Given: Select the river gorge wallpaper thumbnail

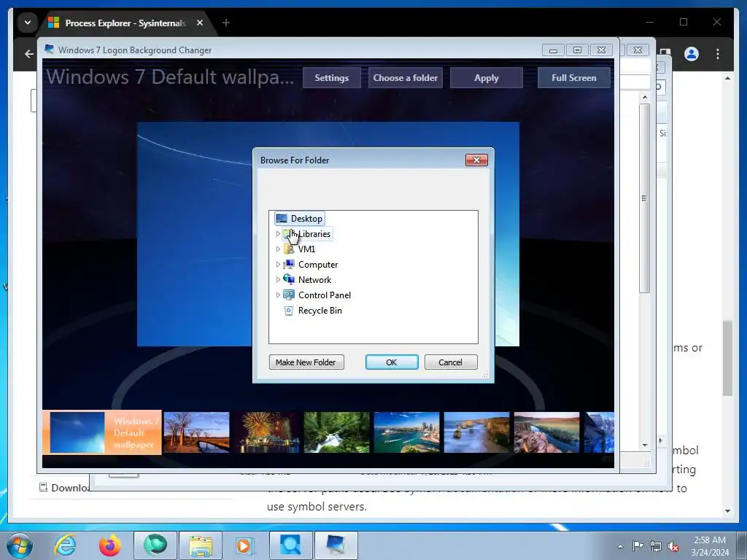Looking at the screenshot, I should coord(547,432).
